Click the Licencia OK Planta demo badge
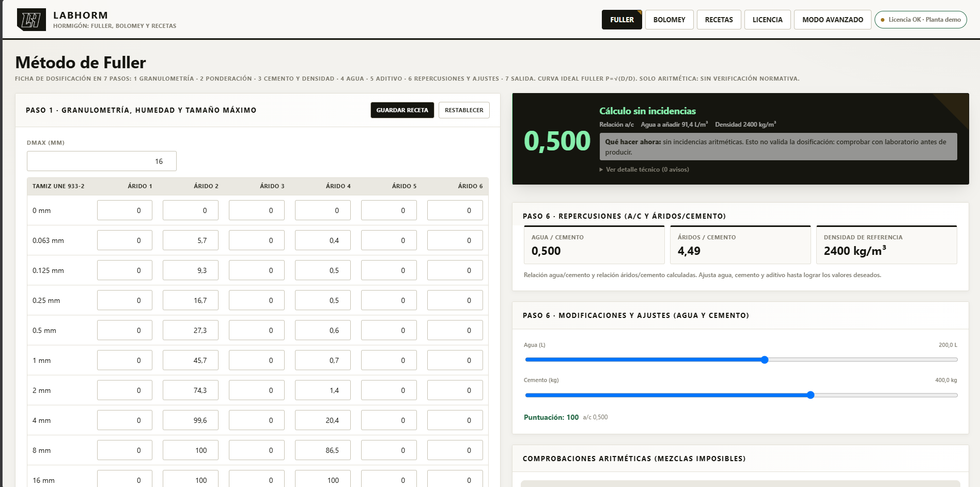This screenshot has width=980, height=487. (x=921, y=20)
